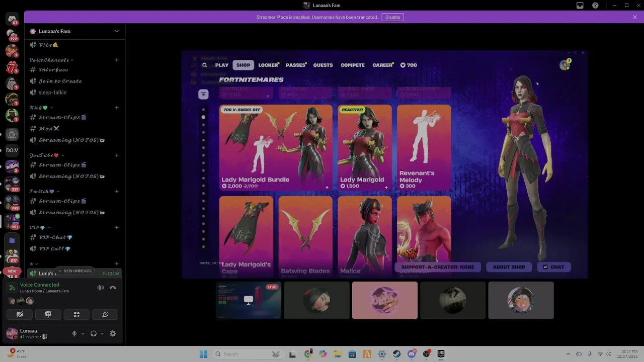This screenshot has width=644, height=362.
Task: Open the PLAY tab in Fortnite
Action: (x=222, y=65)
